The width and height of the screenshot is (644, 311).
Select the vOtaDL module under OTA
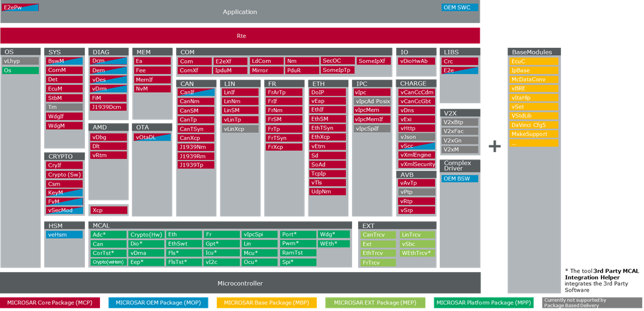pos(153,138)
